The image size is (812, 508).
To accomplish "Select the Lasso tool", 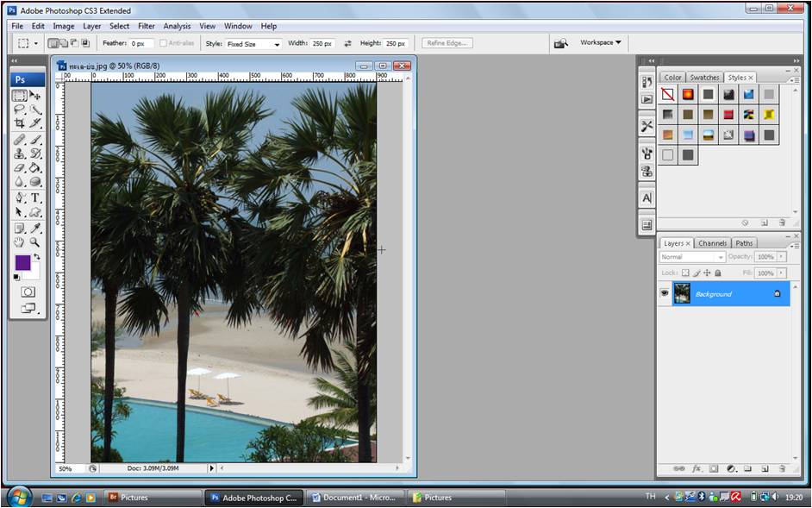I will [x=20, y=110].
